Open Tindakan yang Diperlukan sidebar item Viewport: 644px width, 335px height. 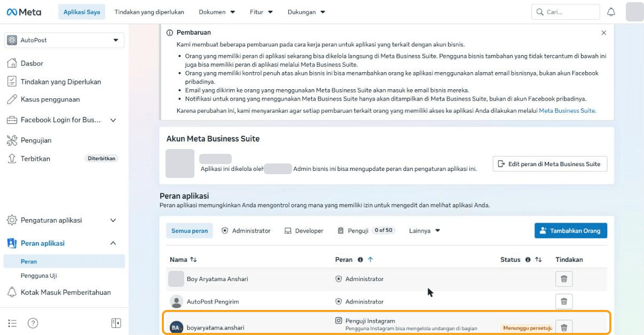60,82
